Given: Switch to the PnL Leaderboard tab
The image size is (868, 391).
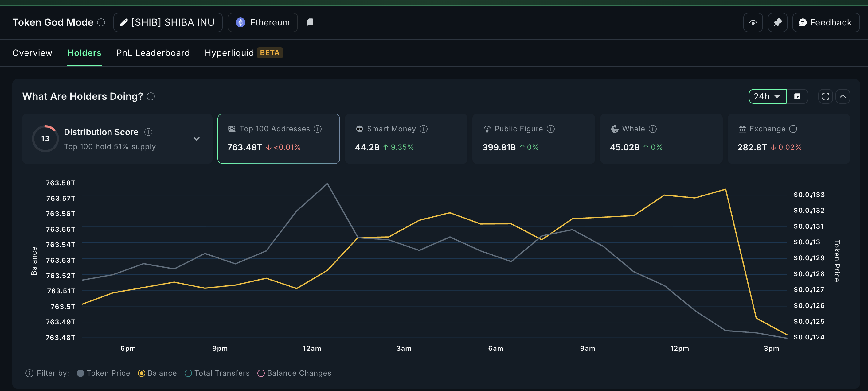Looking at the screenshot, I should (153, 53).
